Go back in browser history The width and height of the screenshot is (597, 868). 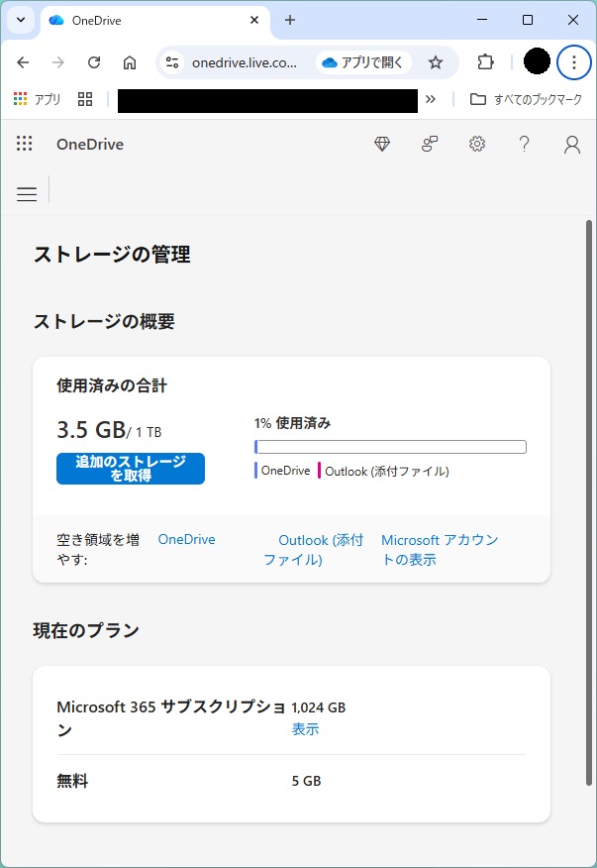pos(23,62)
